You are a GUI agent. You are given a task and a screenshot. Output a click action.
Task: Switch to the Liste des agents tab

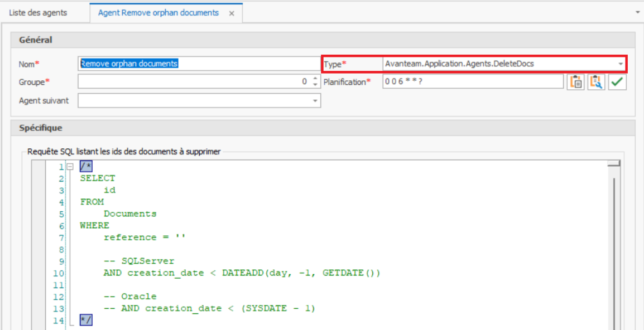click(x=38, y=12)
